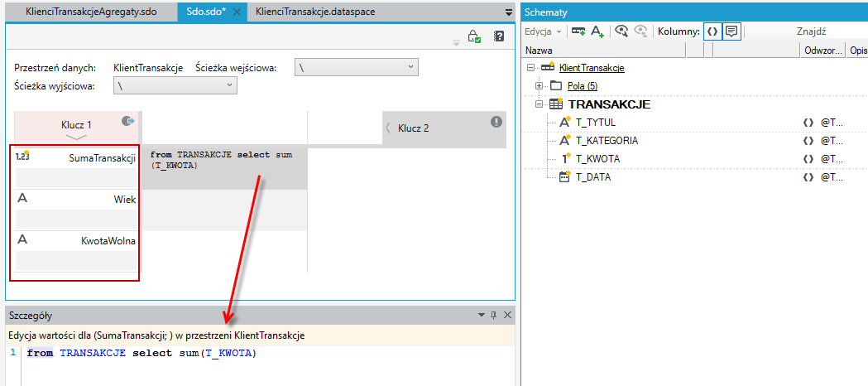Open the KlientTransakcje link

592,68
